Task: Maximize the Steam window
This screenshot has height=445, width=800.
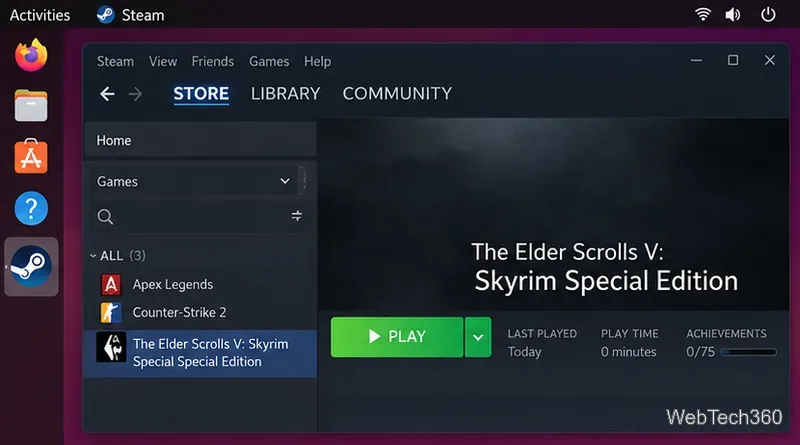Action: coord(733,60)
